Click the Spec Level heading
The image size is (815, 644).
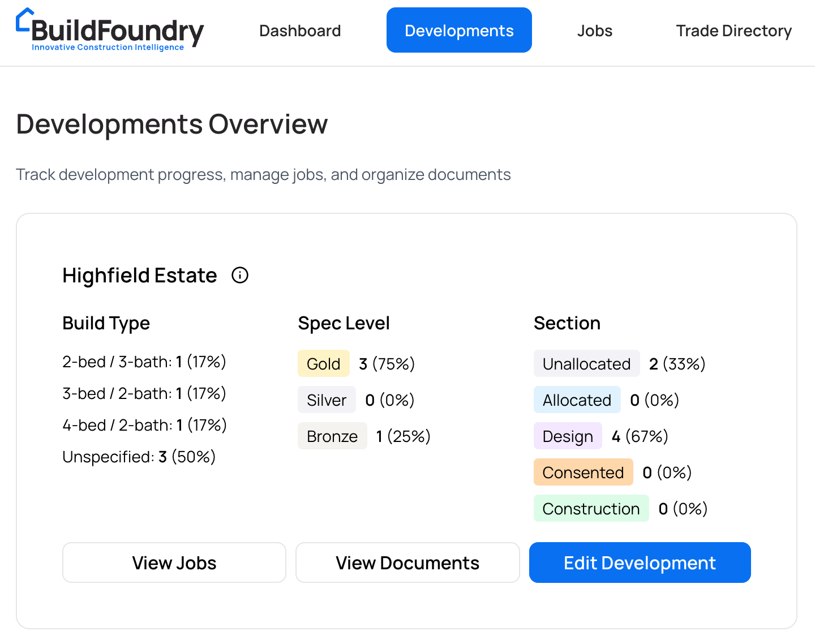pyautogui.click(x=344, y=323)
